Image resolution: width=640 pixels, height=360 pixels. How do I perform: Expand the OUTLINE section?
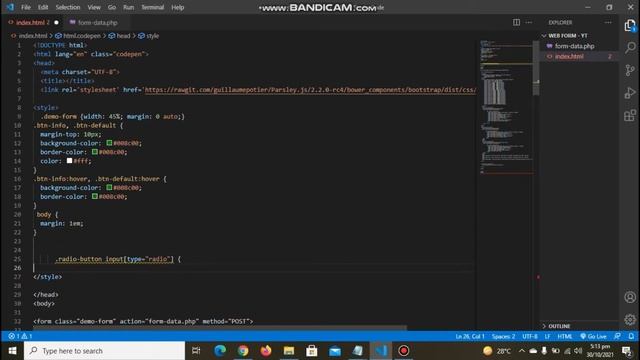click(559, 326)
